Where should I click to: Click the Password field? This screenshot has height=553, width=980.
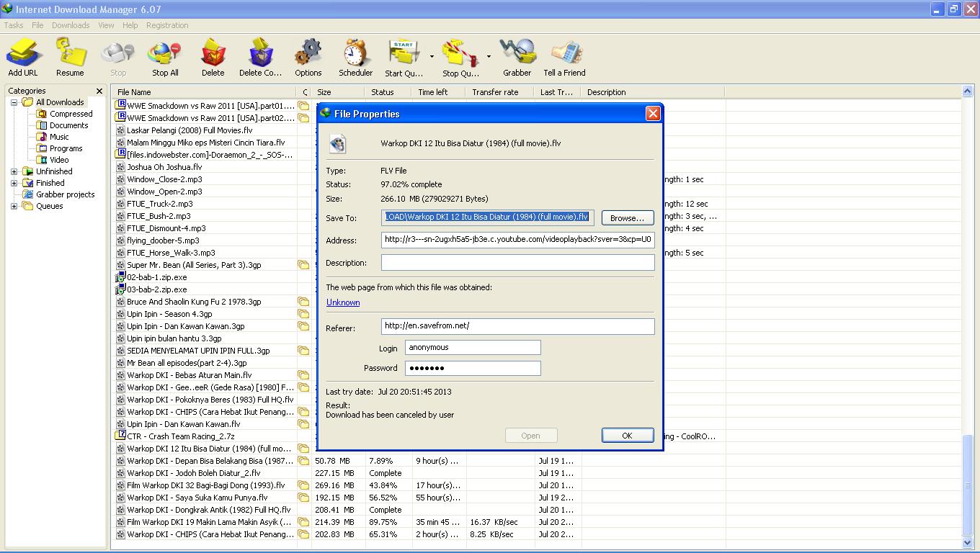[x=473, y=368]
